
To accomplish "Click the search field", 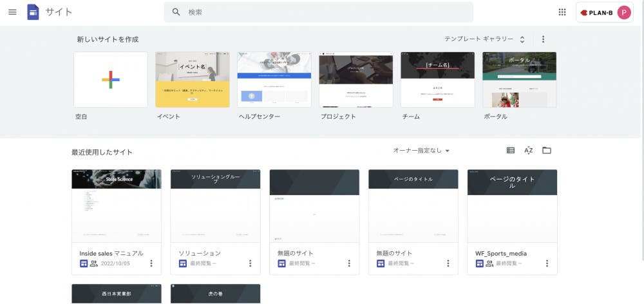I will pos(319,12).
